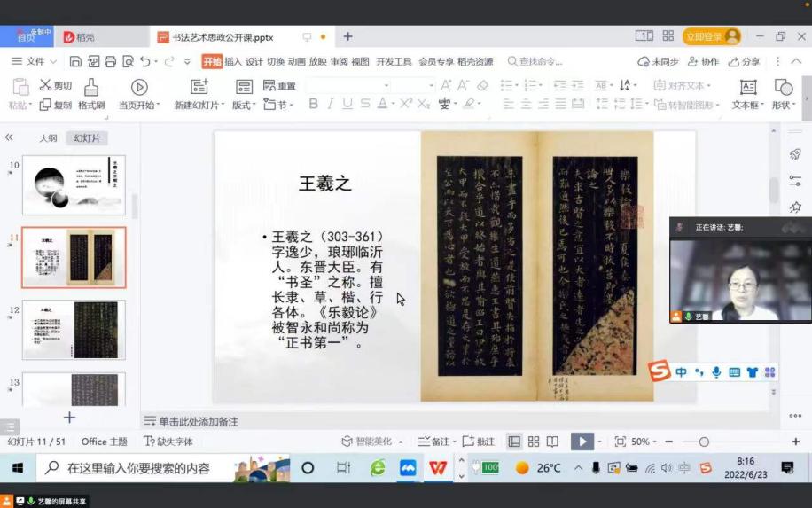Switch to the 大纲 outline tab
This screenshot has height=508, width=812.
pos(48,138)
